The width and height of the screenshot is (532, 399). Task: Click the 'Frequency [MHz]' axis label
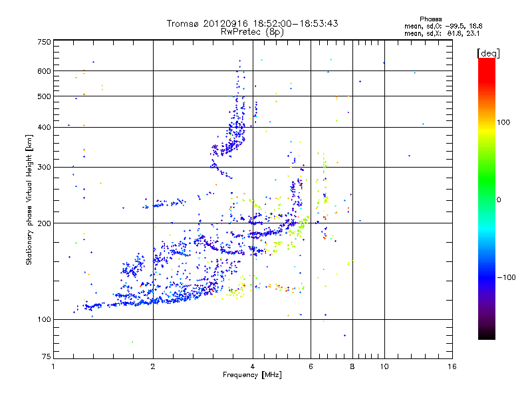252,375
